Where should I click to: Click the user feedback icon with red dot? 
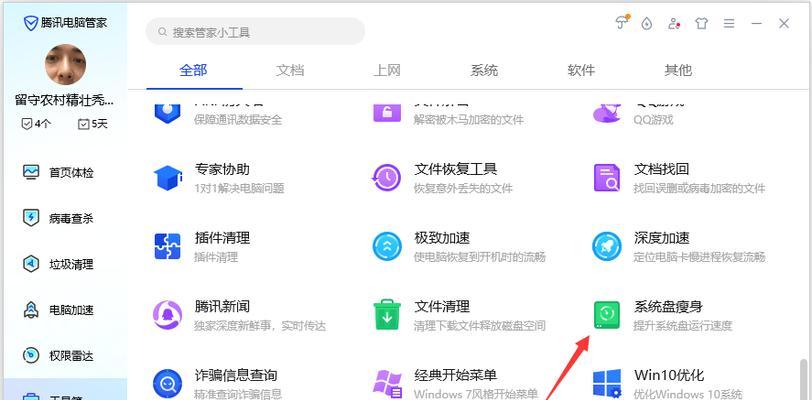pyautogui.click(x=674, y=23)
